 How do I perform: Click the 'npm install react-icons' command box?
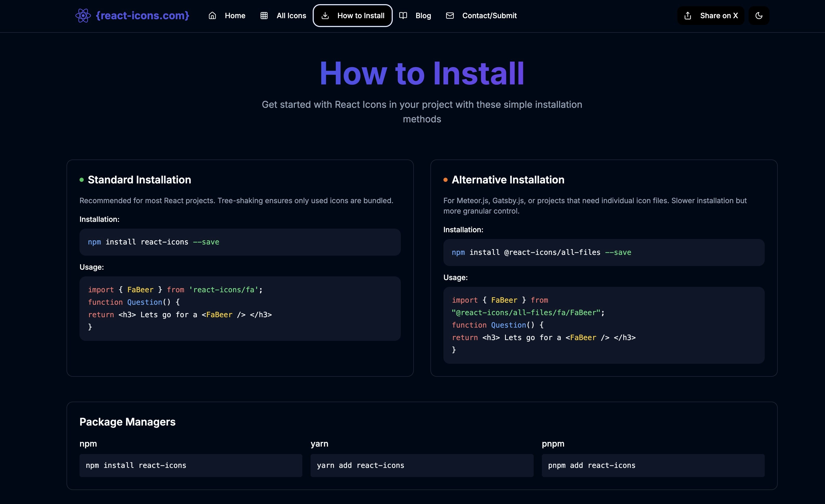(x=191, y=465)
